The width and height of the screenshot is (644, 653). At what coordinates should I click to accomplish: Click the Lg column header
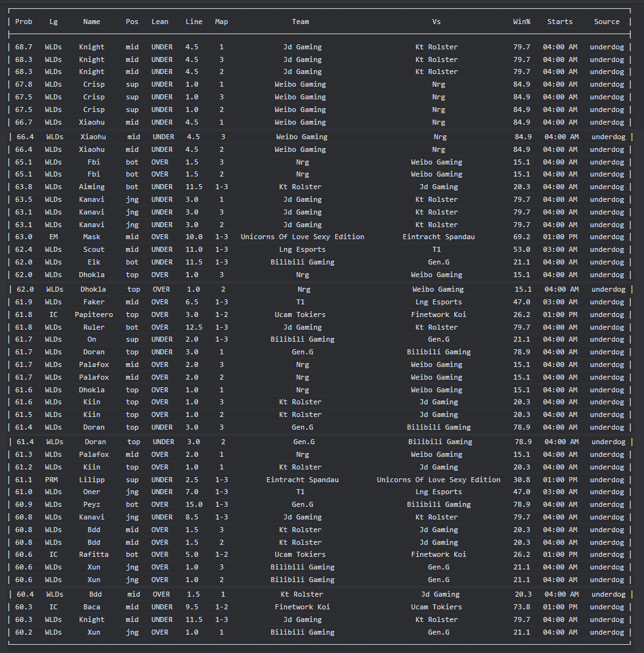click(x=54, y=22)
